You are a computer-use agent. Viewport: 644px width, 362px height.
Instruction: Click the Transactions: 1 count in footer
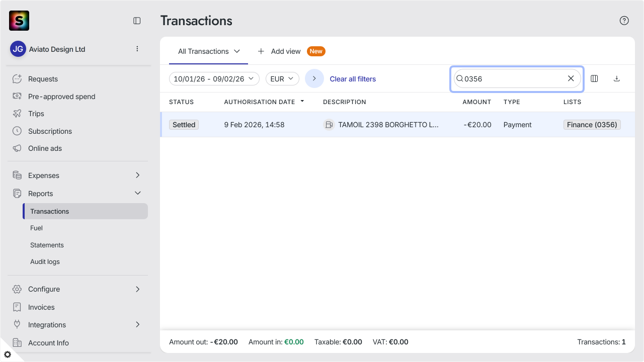click(601, 342)
